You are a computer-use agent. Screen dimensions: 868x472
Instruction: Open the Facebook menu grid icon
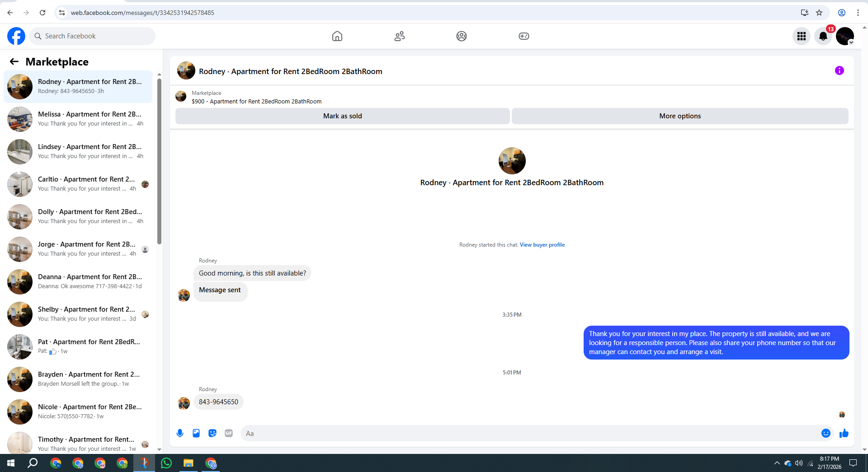tap(802, 36)
